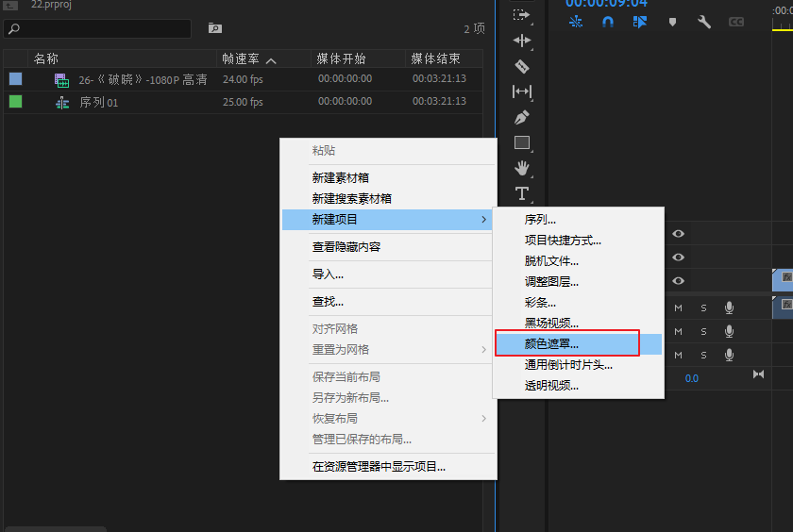Select the Hand tool
Image resolution: width=793 pixels, height=532 pixels.
(522, 168)
